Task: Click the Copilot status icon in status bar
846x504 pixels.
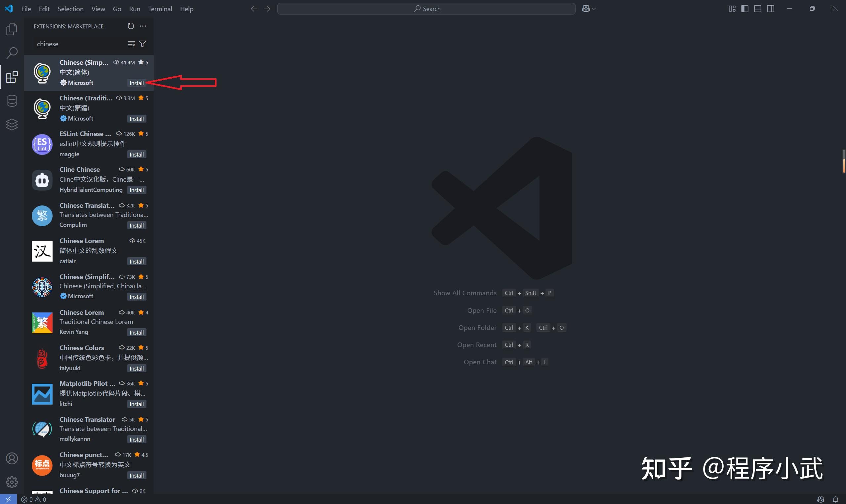Action: 821,499
